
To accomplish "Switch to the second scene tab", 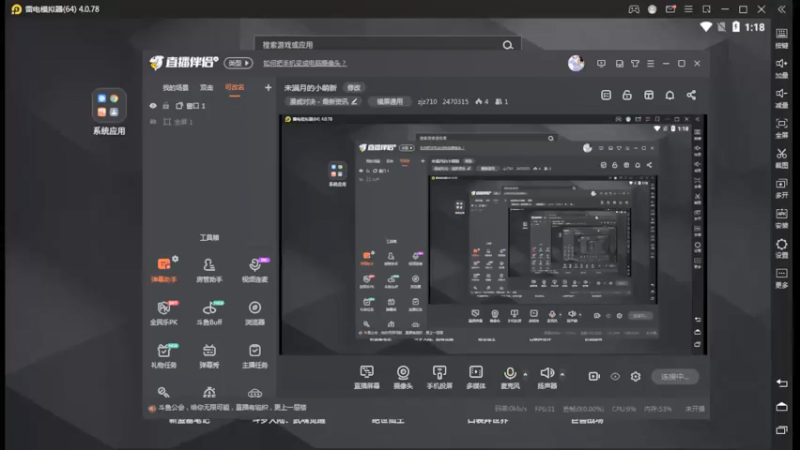I will [x=207, y=88].
